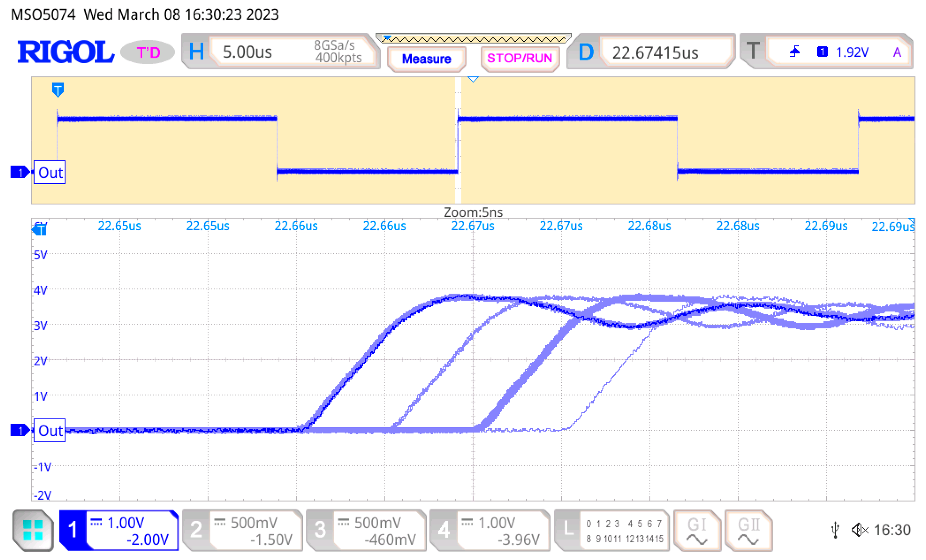Image resolution: width=926 pixels, height=560 pixels.
Task: Click the Out channel label on zoom waveform
Action: (50, 430)
